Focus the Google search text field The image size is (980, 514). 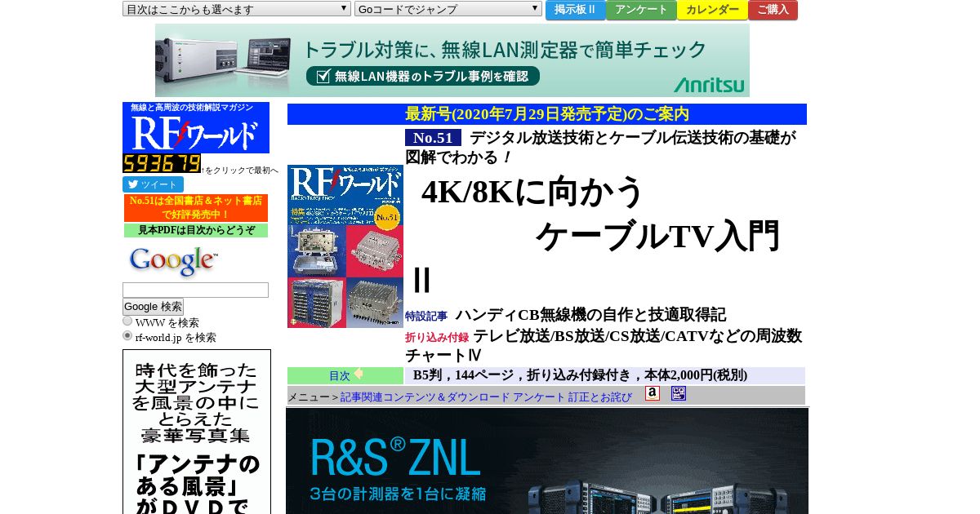coord(195,290)
